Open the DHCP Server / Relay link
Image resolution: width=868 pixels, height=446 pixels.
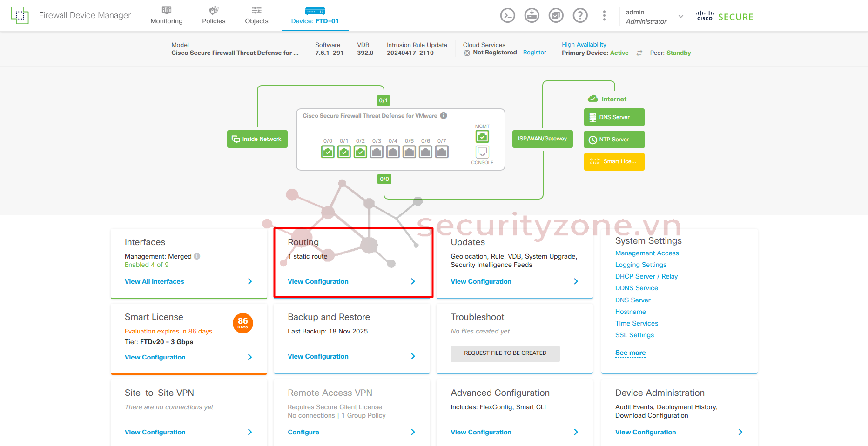(646, 276)
